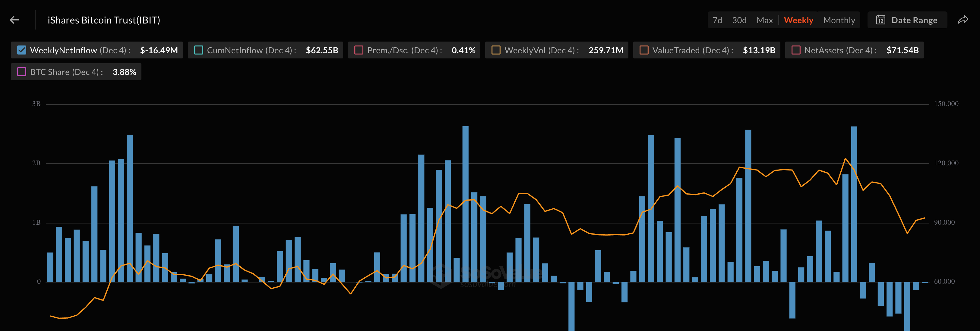
Task: Enable the BTC Share checkbox
Action: point(22,72)
